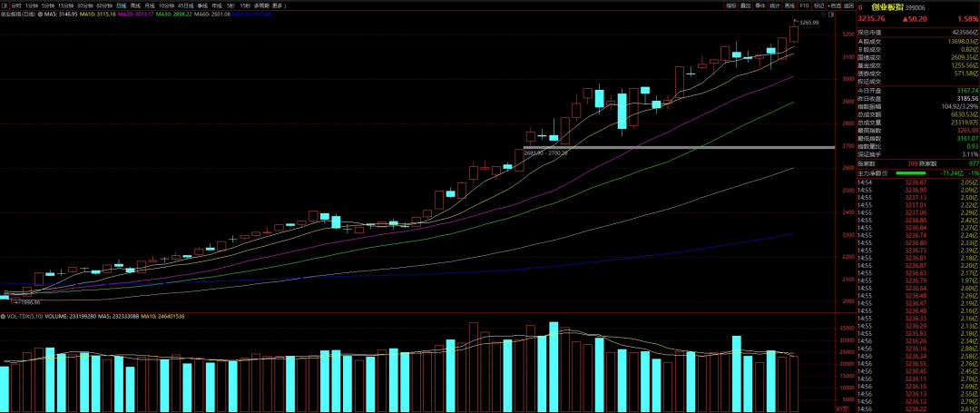Viewport: 980px width, 413px height.
Task: Open the 多周期 multi-period view
Action: [261, 5]
